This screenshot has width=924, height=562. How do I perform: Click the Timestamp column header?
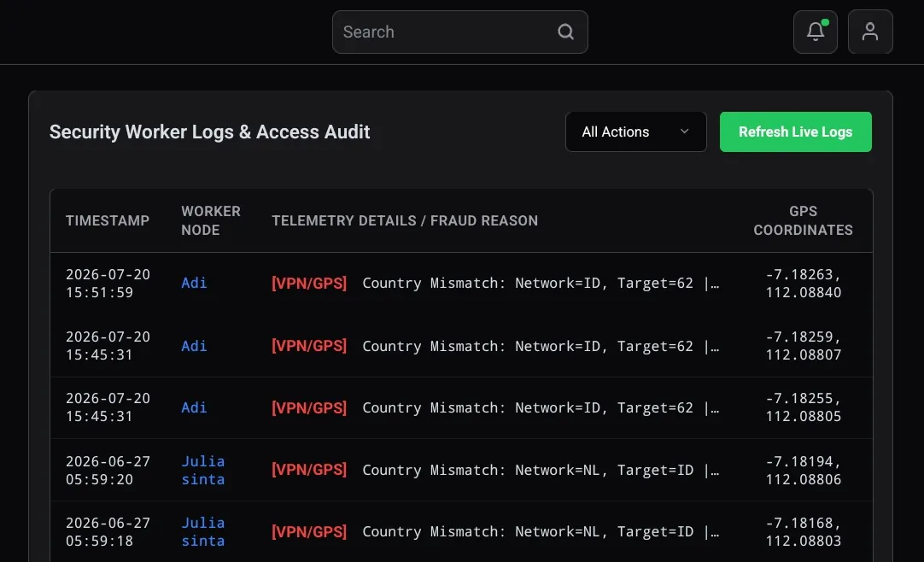coord(108,220)
